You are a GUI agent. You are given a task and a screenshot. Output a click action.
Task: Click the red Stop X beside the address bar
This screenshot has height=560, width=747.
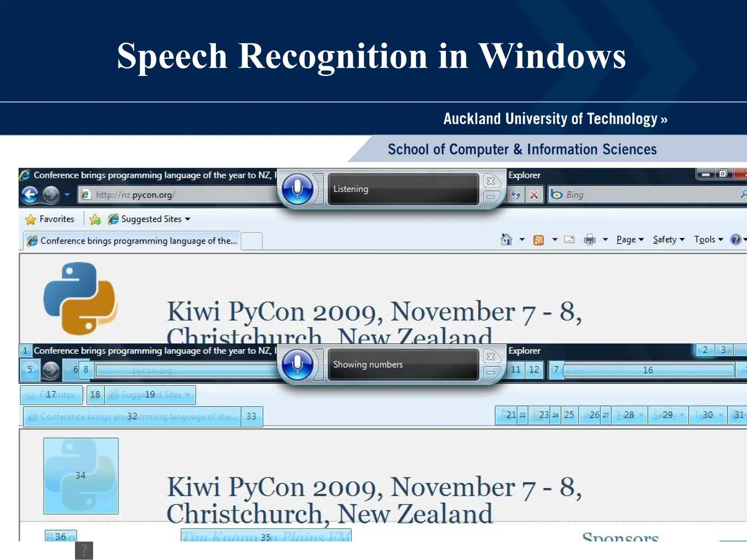click(x=534, y=195)
